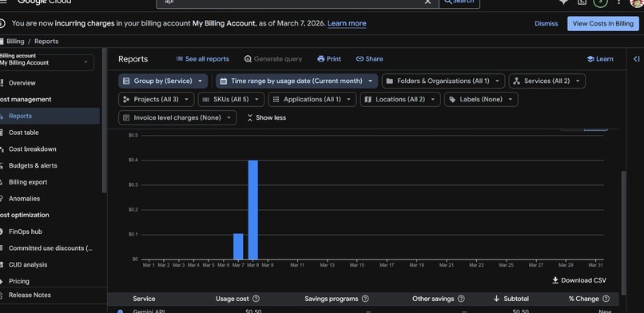Open Committed use discounts page
Viewport: 644px width, 313px height.
click(x=50, y=248)
